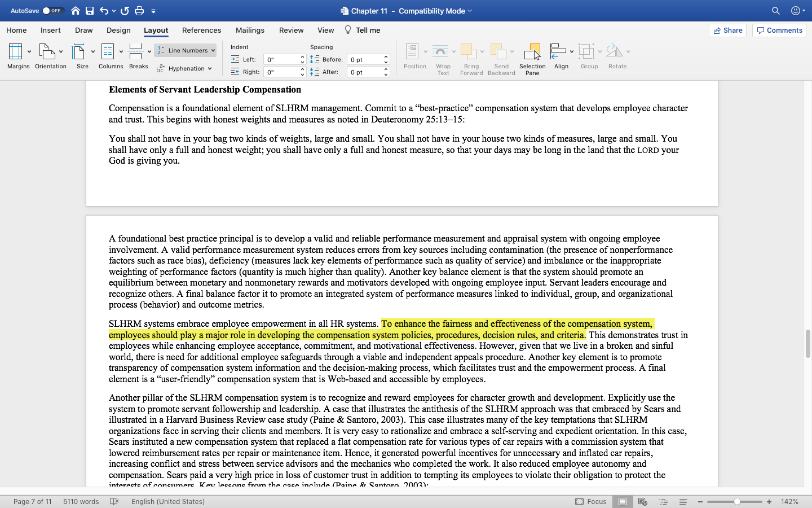Open the Selection Pane

pyautogui.click(x=532, y=59)
